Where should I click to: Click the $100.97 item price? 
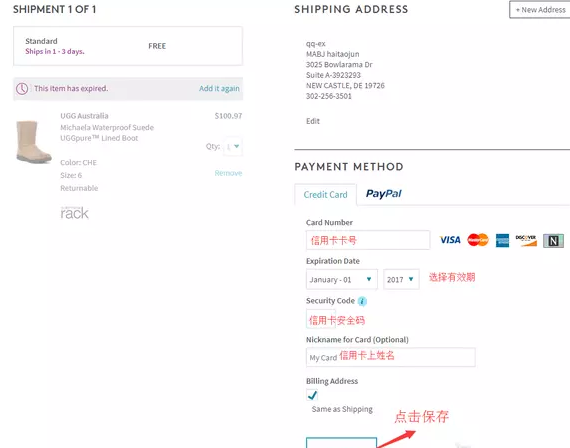[228, 116]
